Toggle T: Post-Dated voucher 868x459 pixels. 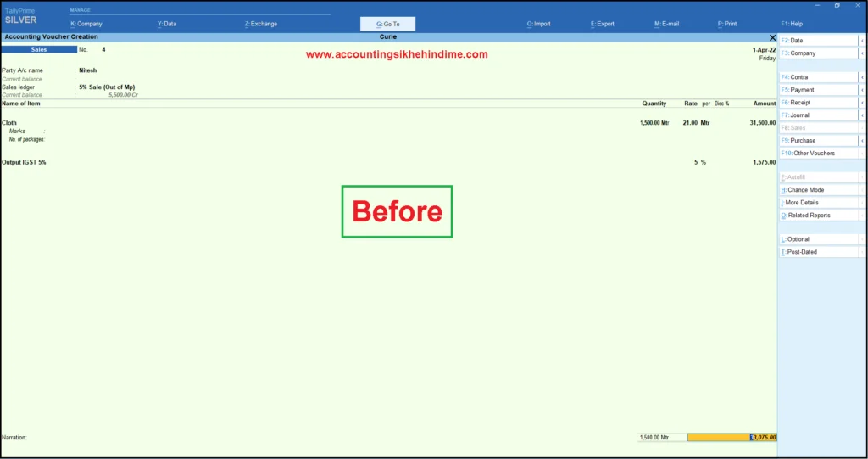(818, 252)
